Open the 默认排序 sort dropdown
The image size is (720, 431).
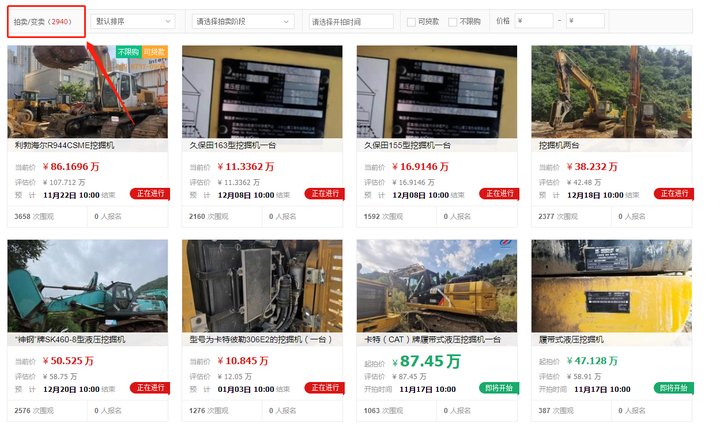click(x=132, y=21)
